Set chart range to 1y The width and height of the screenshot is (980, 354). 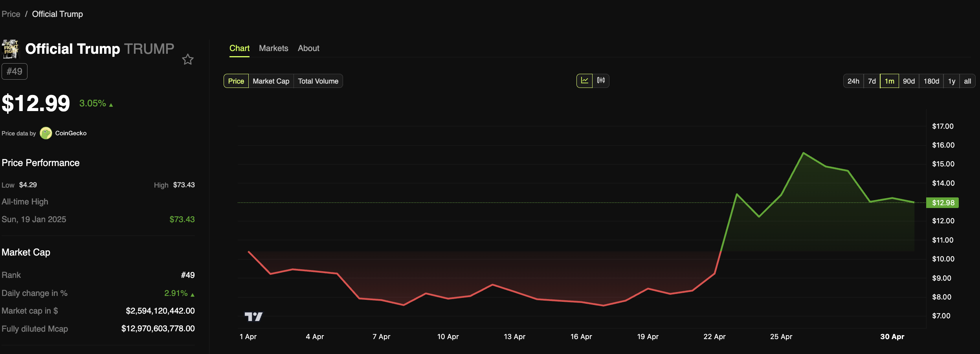[x=952, y=81]
